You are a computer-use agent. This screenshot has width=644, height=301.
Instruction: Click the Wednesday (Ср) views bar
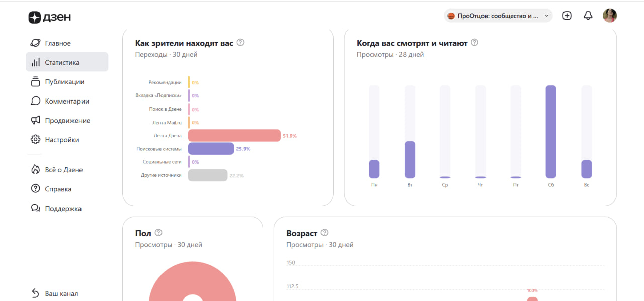(445, 177)
